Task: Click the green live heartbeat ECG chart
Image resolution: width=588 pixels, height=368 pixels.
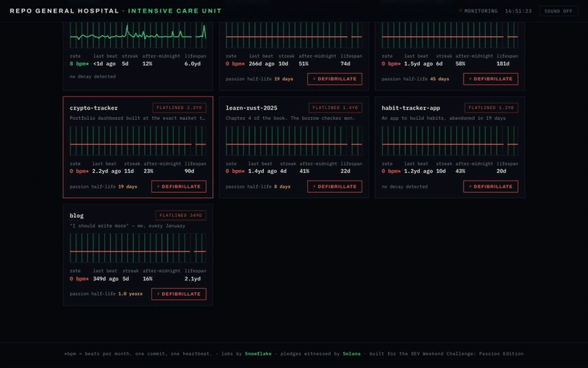Action: click(138, 35)
